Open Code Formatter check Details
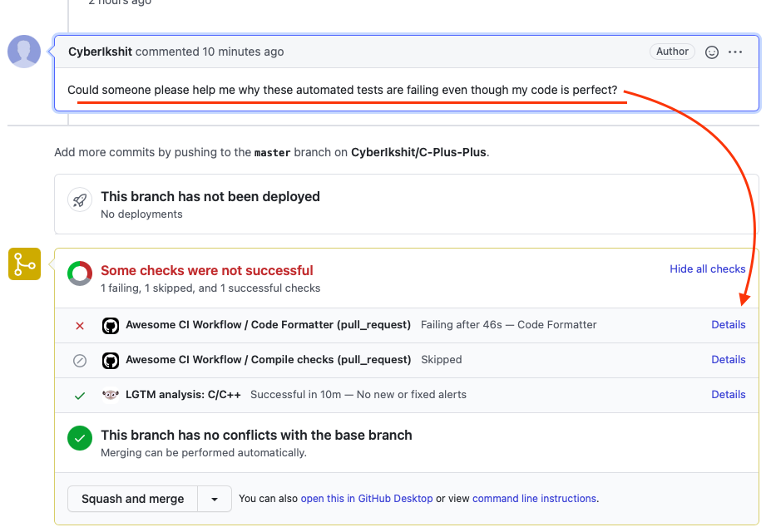 [728, 325]
